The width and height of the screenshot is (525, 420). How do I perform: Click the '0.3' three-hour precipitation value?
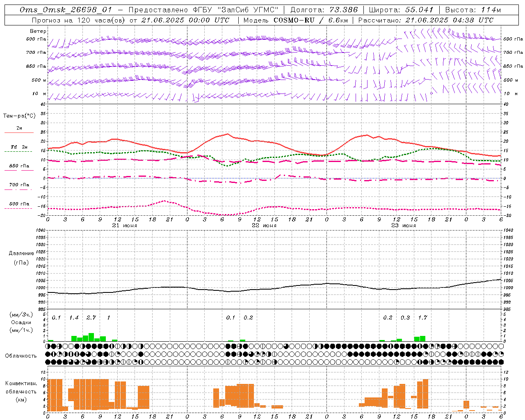click(405, 318)
